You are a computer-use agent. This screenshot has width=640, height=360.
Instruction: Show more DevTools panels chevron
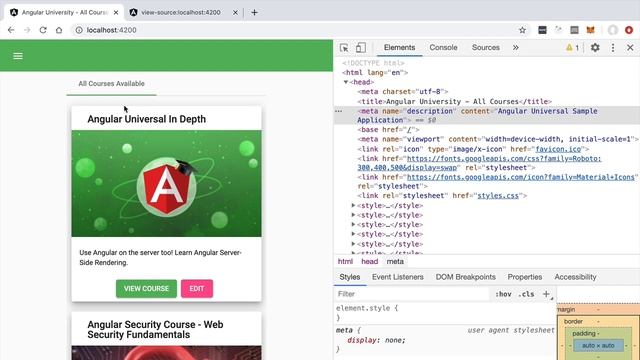(x=516, y=48)
